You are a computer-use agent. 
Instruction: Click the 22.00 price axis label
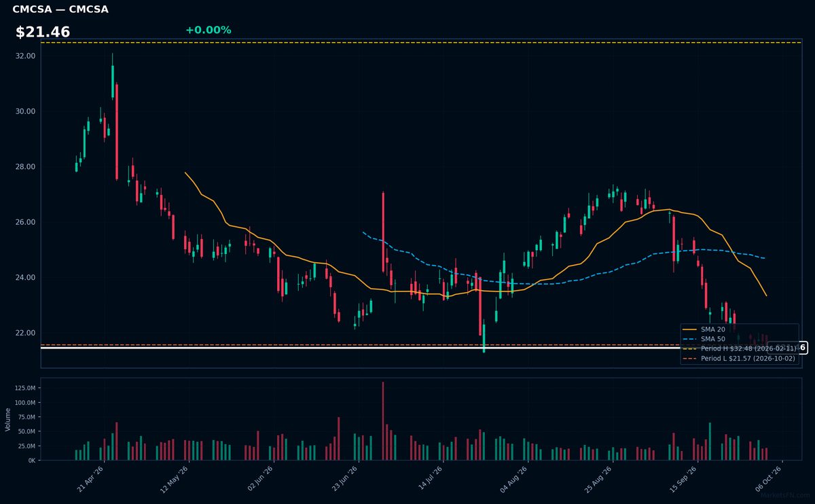(25, 334)
